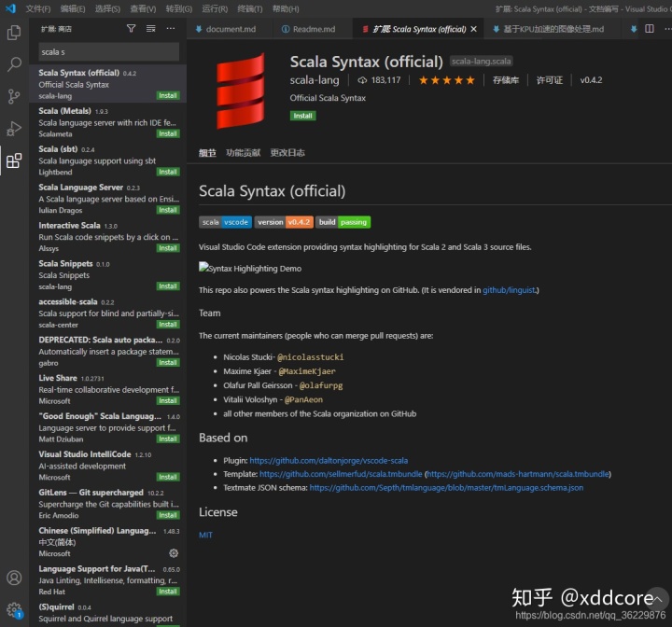The image size is (672, 627).
Task: Open manage gear for Chinese language pack
Action: click(x=174, y=553)
